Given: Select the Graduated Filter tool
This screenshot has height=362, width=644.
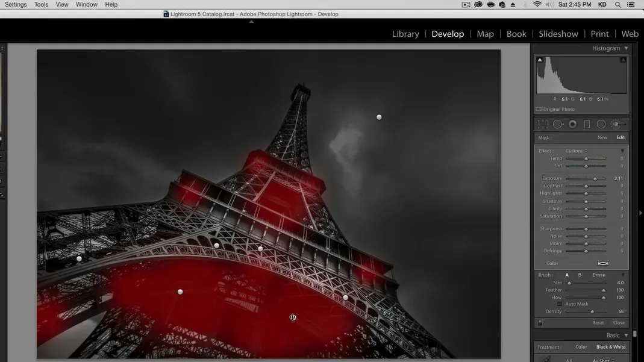Looking at the screenshot, I should pyautogui.click(x=587, y=124).
